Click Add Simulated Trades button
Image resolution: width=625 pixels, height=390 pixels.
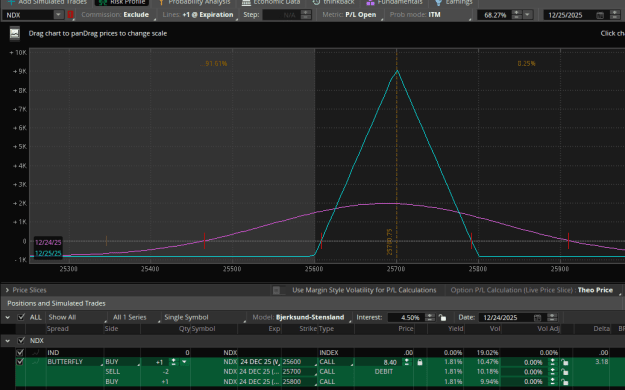pyautogui.click(x=47, y=2)
